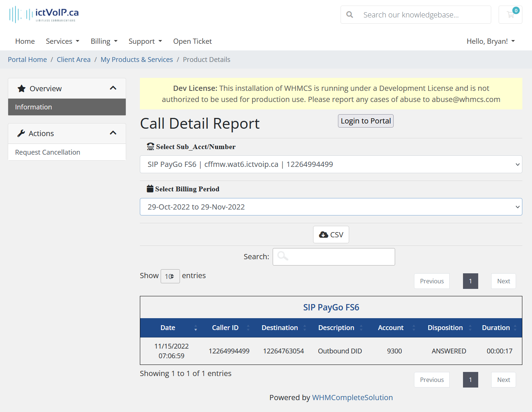Download the report with the CSV button
Image resolution: width=532 pixels, height=412 pixels.
pos(331,235)
